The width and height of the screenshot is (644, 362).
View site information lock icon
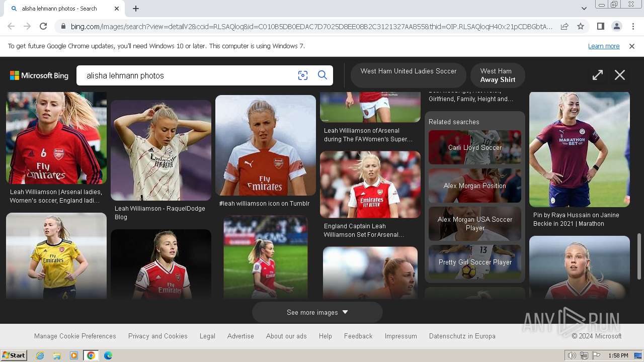(x=63, y=26)
